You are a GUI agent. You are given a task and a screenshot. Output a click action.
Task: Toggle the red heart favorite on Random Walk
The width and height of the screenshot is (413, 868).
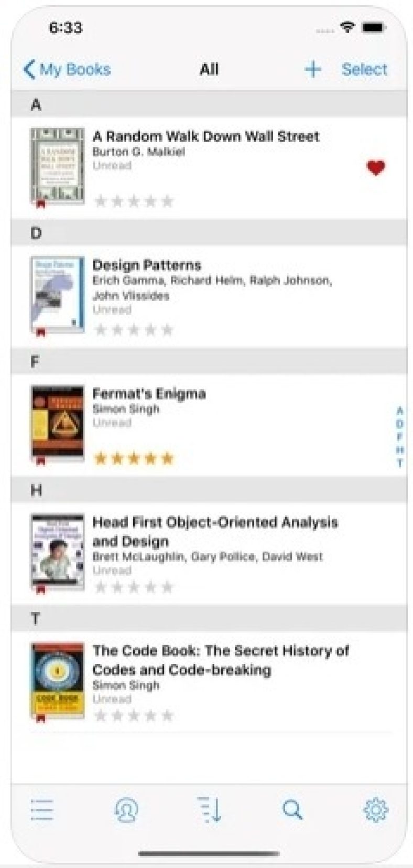click(x=376, y=168)
